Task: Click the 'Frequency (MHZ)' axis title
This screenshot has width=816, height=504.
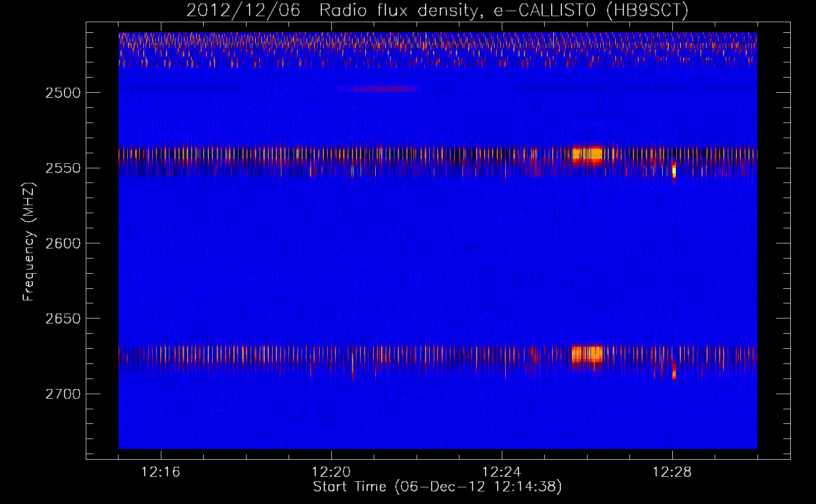Action: pos(29,242)
